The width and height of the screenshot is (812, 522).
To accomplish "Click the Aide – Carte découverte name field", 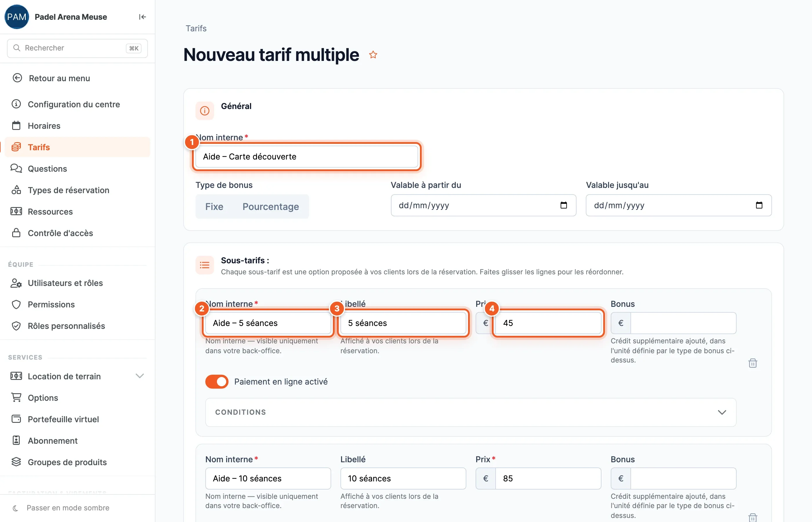I will 307,157.
